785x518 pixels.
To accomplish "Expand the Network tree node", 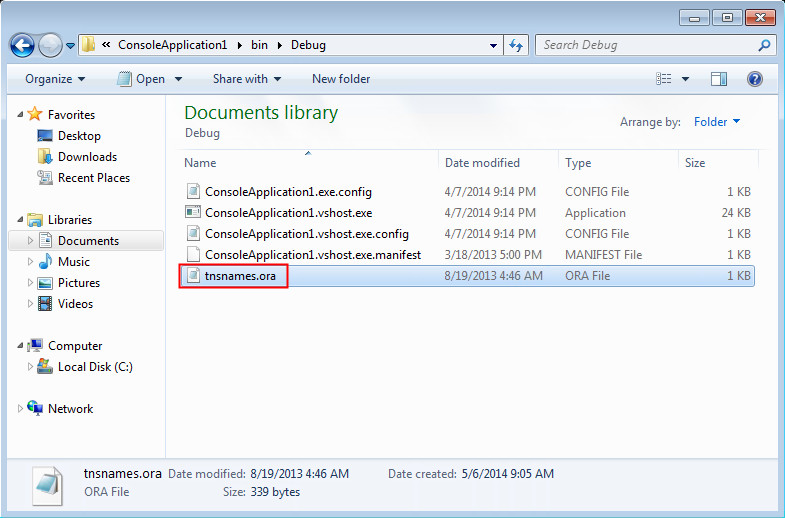I will point(20,409).
